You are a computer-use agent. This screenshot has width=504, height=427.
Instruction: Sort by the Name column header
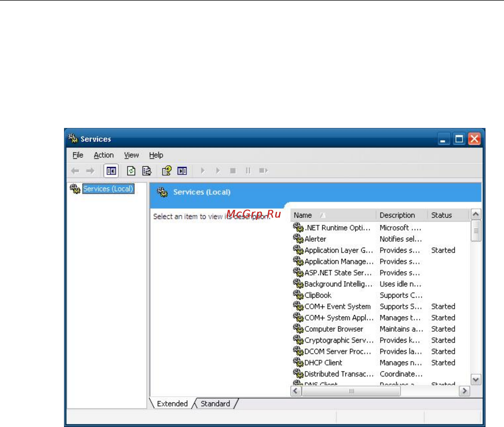(333, 215)
